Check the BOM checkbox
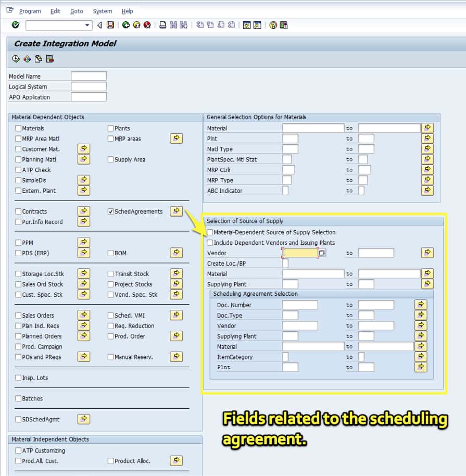The image size is (466, 476). (x=111, y=253)
